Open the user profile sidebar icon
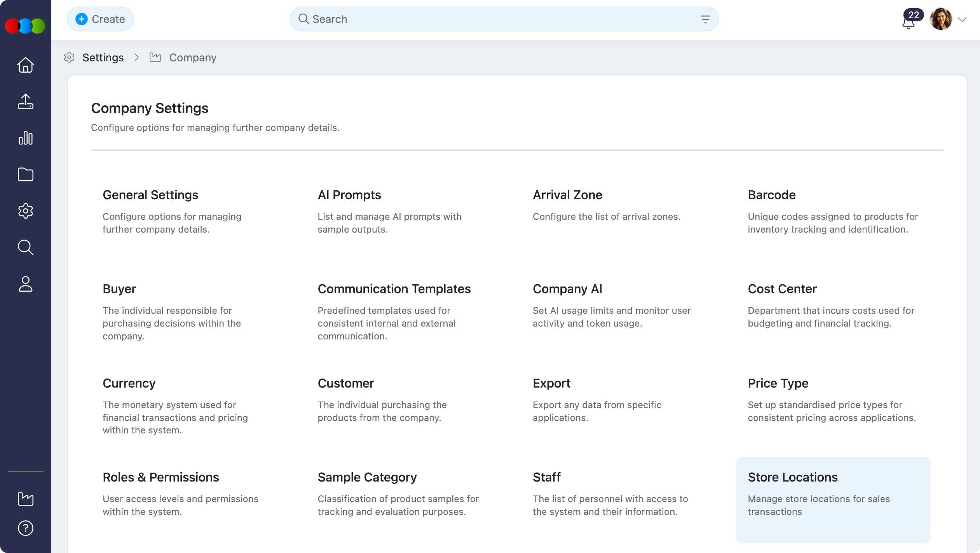Screen dimensions: 980x553 26,284
